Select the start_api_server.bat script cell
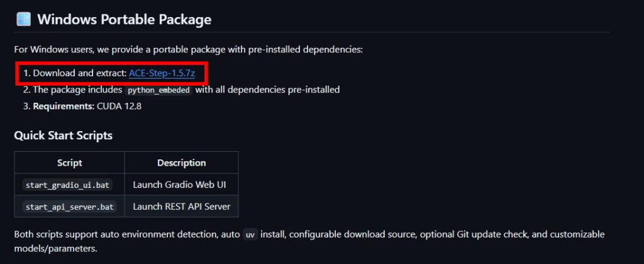The image size is (644, 264). tap(69, 207)
